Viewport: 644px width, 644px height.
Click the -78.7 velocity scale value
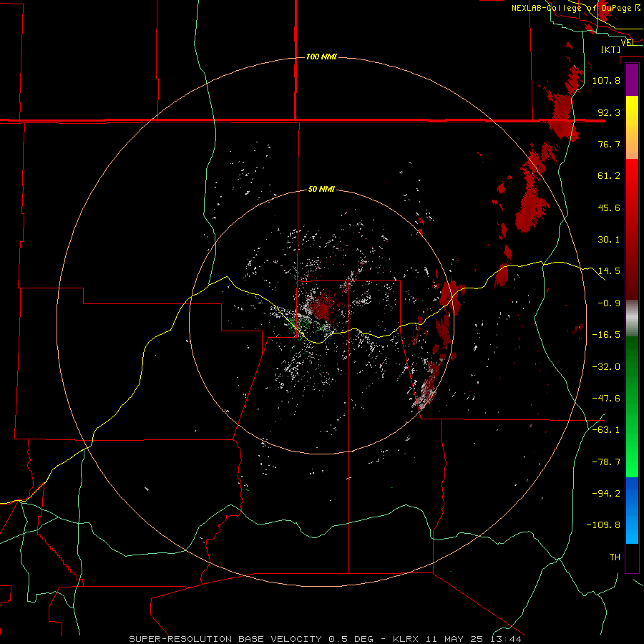click(606, 462)
